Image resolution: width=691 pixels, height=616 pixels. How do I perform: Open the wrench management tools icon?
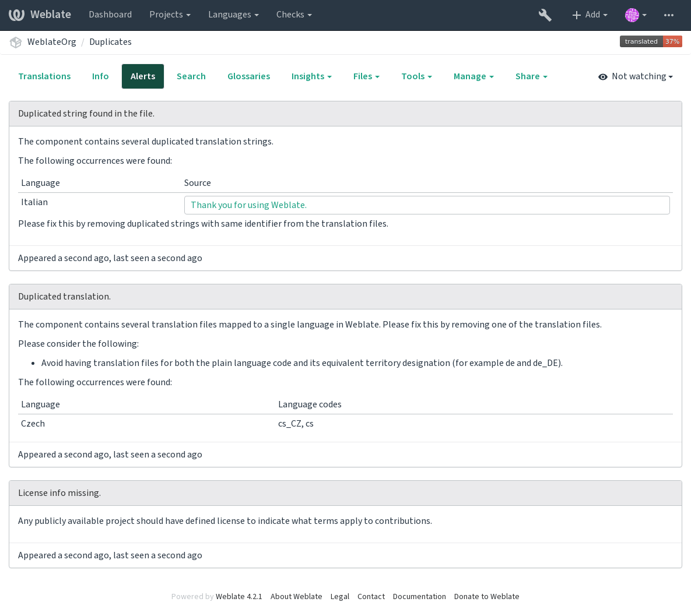[x=545, y=15]
